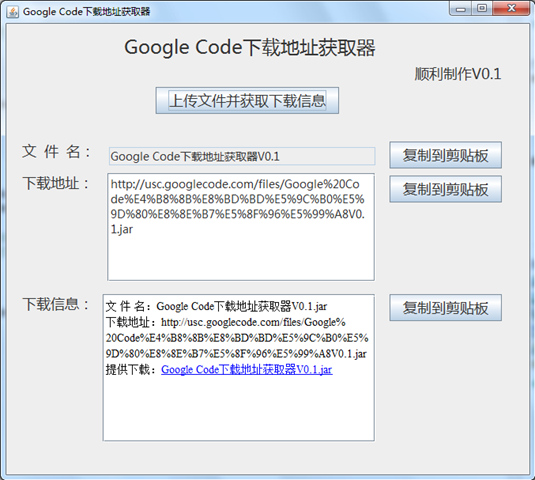Click the 上传文件并获取下载信息 button
535x480 pixels.
(247, 101)
